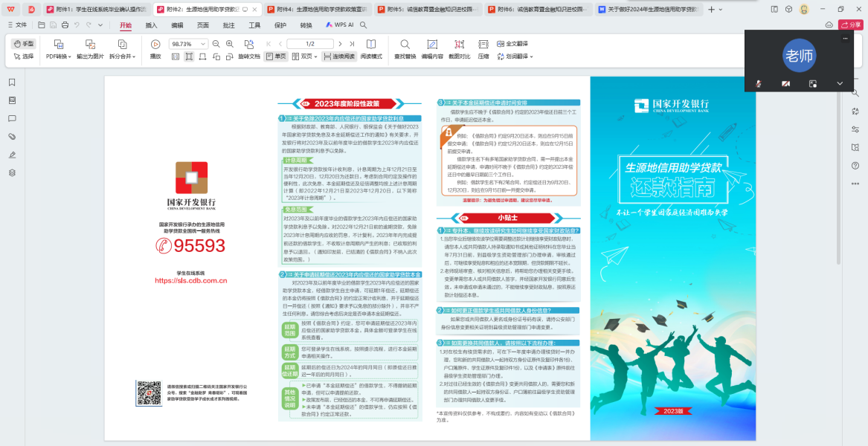Toggle 连续阅读 continuous reading mode

pyautogui.click(x=339, y=56)
